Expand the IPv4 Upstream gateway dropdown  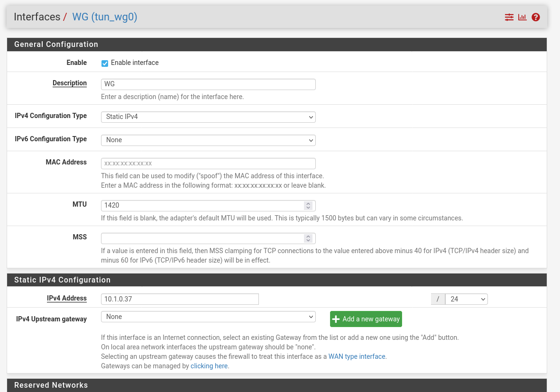(x=208, y=317)
